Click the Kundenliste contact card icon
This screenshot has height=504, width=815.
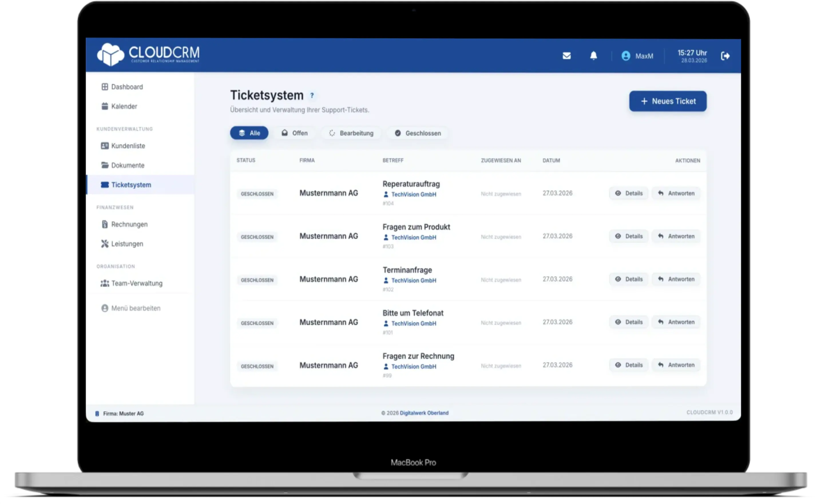pos(105,146)
